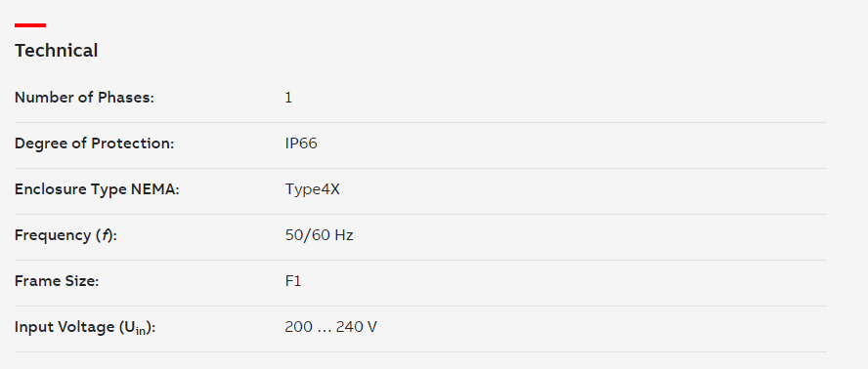Click the Type4X enclosure value
This screenshot has width=868, height=369.
click(312, 189)
